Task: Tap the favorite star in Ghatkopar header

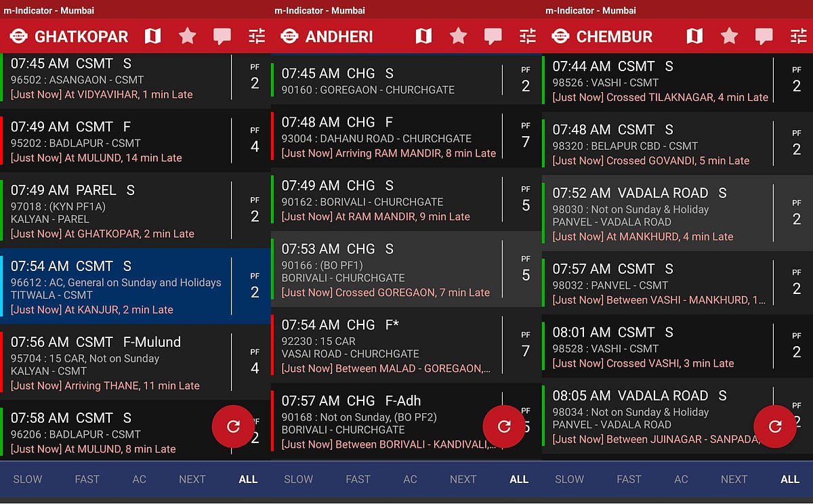Action: 188,36
